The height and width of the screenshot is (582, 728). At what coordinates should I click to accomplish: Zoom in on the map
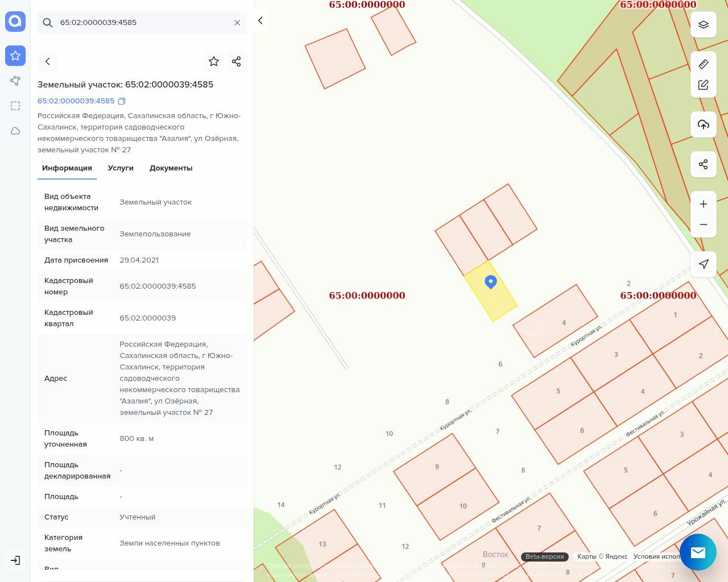coord(703,204)
